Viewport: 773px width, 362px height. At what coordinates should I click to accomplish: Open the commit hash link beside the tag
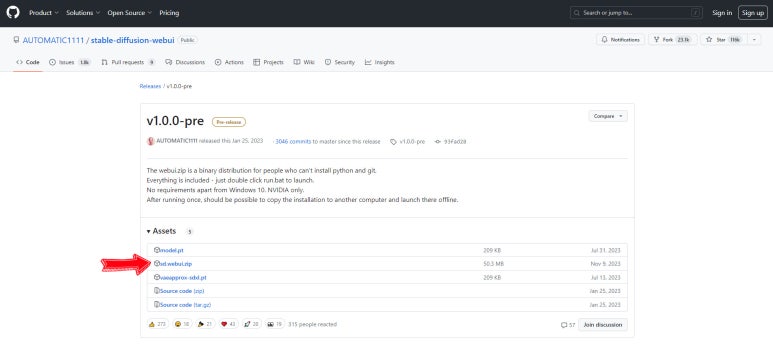pyautogui.click(x=450, y=142)
